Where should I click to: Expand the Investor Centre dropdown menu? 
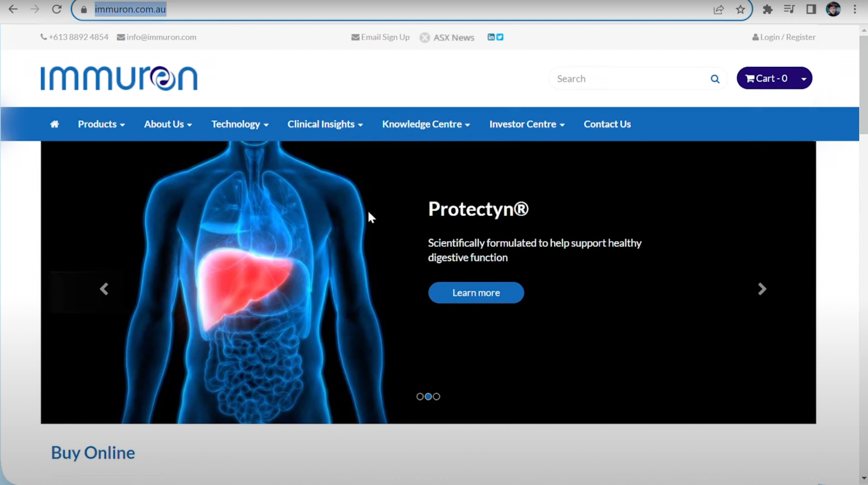tap(527, 124)
